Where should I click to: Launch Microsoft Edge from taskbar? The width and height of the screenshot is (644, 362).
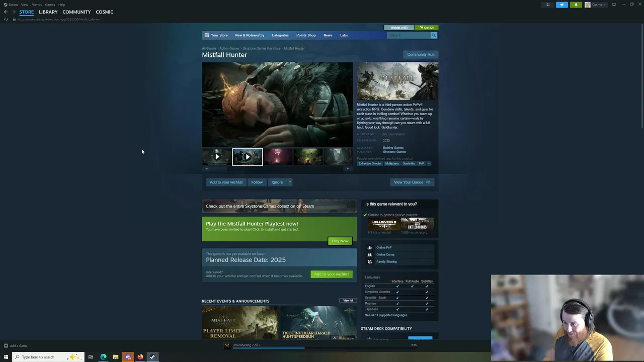(103, 357)
